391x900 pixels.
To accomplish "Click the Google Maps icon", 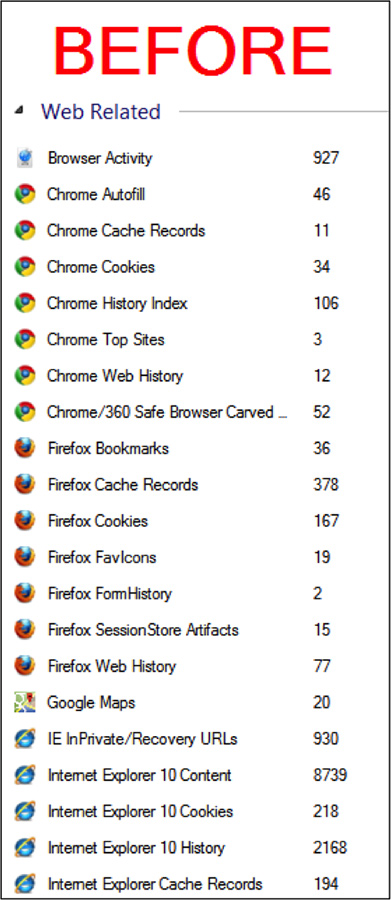I will [x=25, y=702].
